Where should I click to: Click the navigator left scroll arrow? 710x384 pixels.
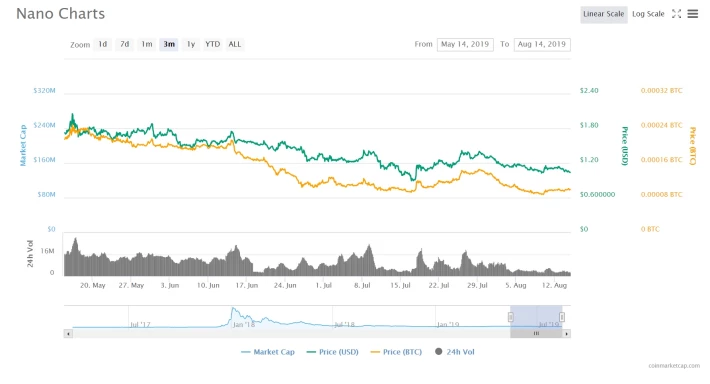coord(68,334)
